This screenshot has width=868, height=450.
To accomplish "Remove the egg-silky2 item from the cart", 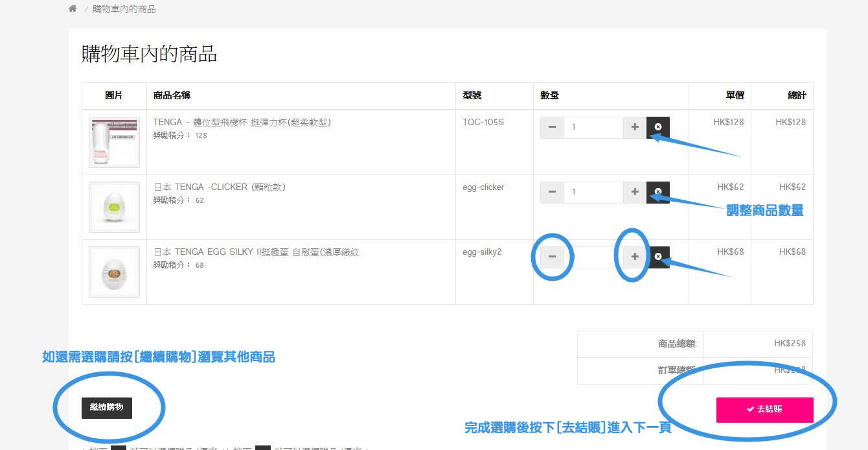I will pyautogui.click(x=658, y=257).
